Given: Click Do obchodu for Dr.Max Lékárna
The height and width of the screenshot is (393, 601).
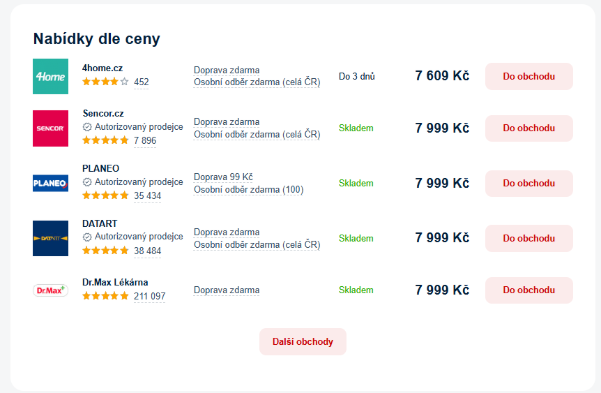Looking at the screenshot, I should click(529, 290).
